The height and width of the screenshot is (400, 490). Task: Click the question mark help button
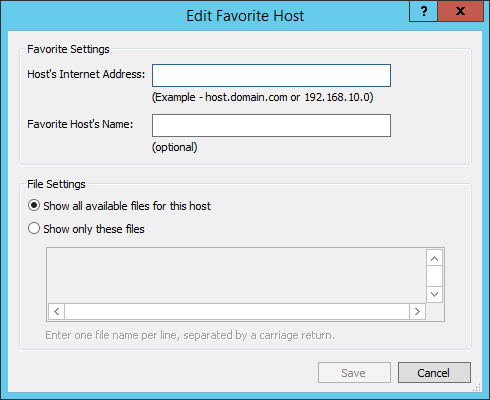[x=423, y=11]
